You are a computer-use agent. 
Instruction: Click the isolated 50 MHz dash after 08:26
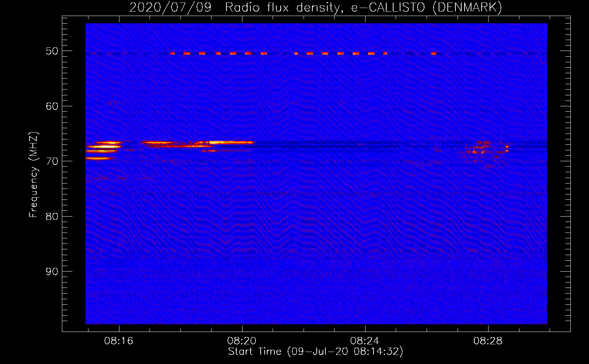pyautogui.click(x=434, y=54)
